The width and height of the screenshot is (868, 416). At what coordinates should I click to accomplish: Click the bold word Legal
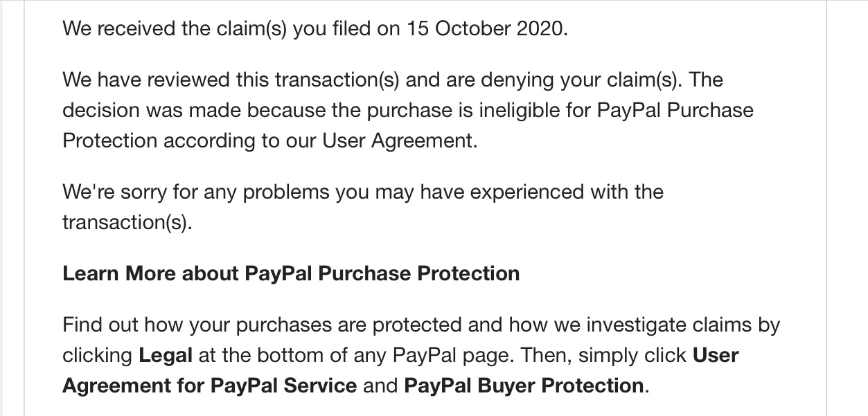click(166, 355)
